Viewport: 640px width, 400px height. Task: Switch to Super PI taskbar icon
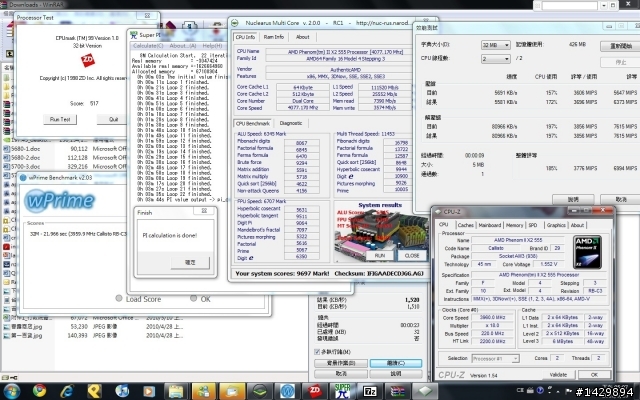342,391
